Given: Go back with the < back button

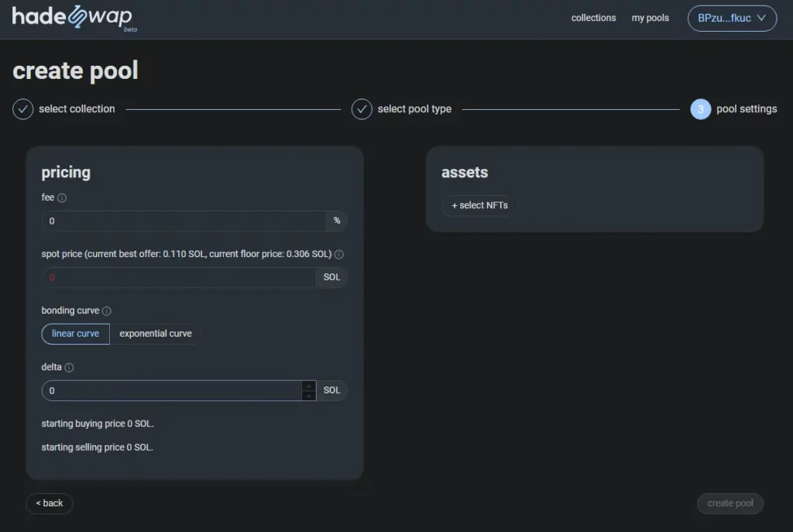Looking at the screenshot, I should (x=49, y=503).
